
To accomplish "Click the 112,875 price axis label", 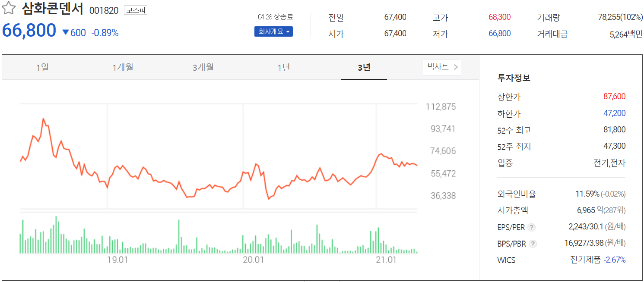I will point(441,107).
